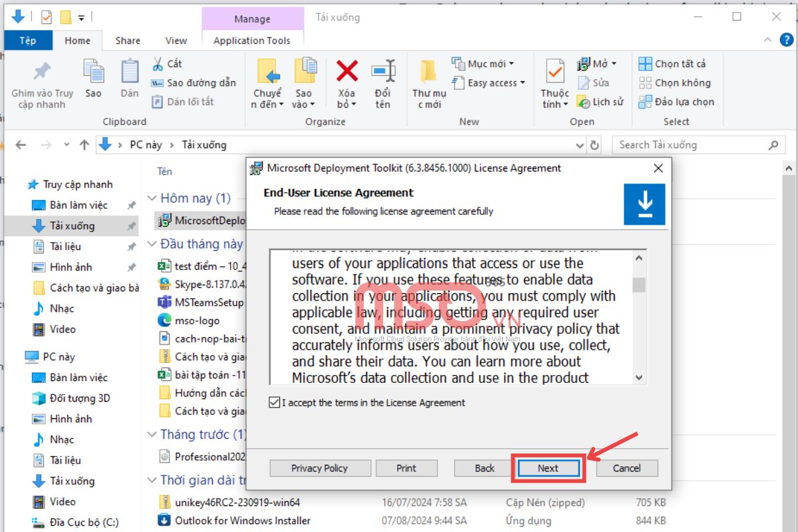Open the Mục mới dropdown
Screen dimensions: 798x532
[483, 64]
